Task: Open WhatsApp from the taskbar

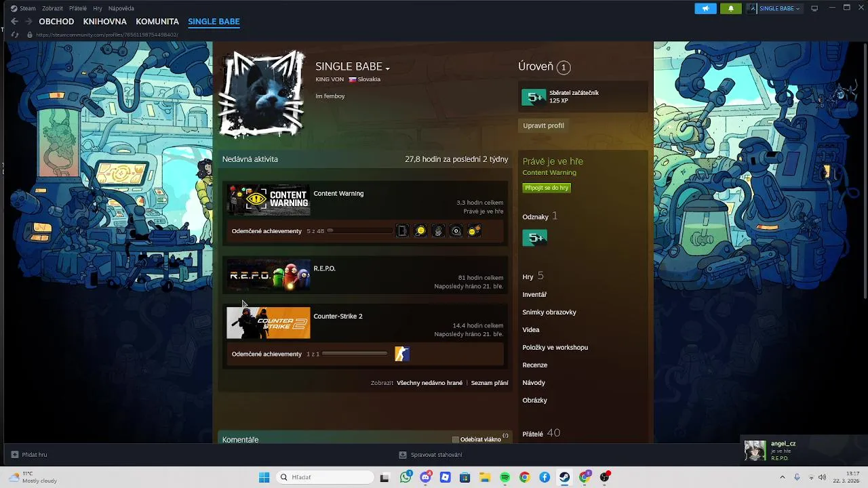Action: click(x=406, y=477)
